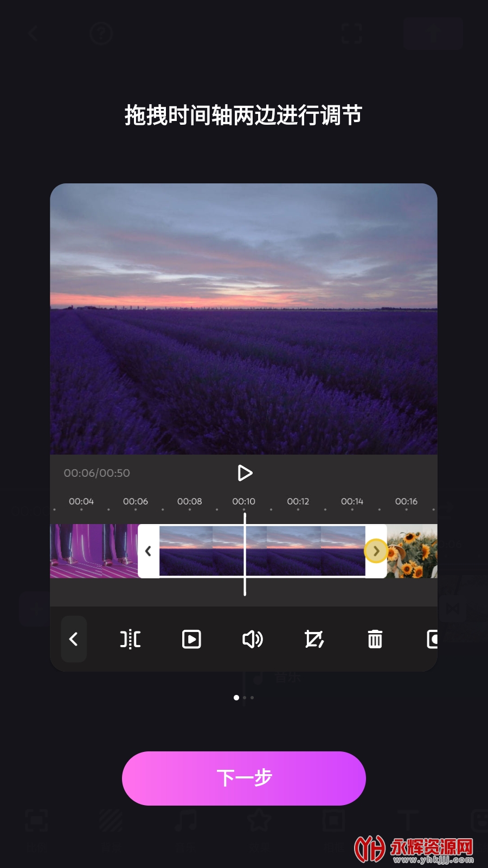Tap the dimmed fullscreen icon at top
The height and width of the screenshot is (868, 488).
point(351,34)
